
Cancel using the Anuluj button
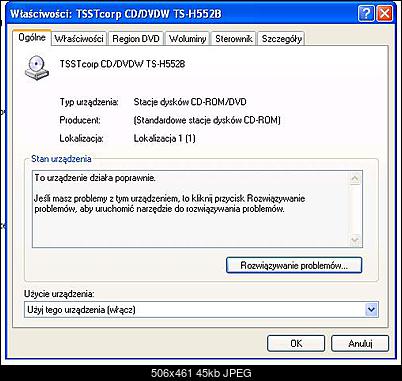click(360, 343)
